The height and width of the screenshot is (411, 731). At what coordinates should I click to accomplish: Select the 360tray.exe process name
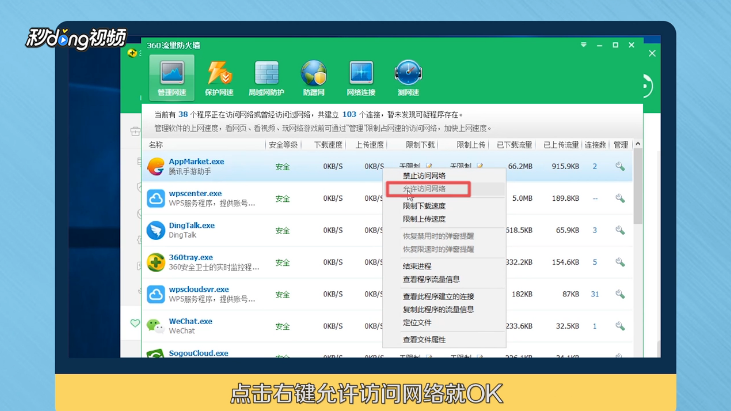(191, 257)
